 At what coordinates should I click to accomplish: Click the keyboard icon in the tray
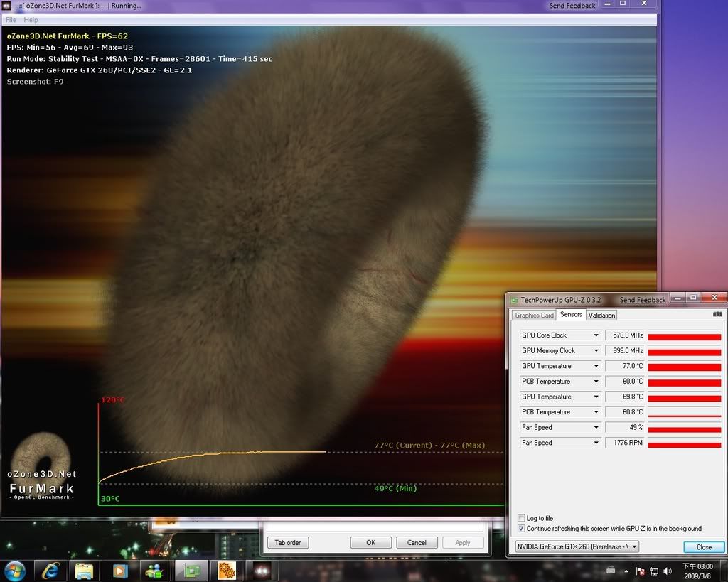pyautogui.click(x=611, y=571)
